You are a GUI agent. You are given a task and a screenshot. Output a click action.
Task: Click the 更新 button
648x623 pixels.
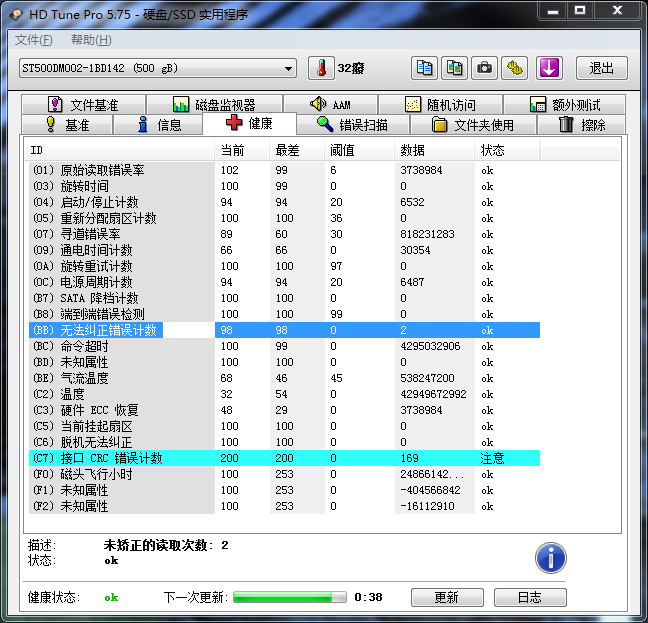pos(447,597)
